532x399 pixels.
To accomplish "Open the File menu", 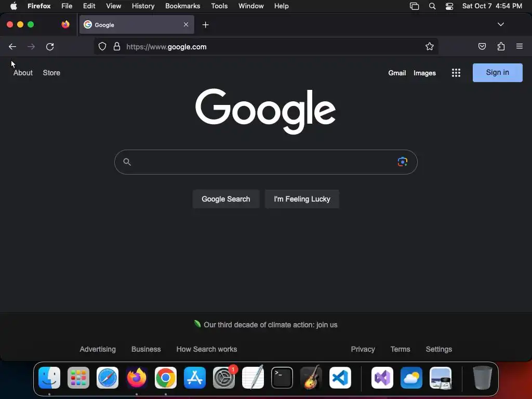I will click(x=67, y=6).
